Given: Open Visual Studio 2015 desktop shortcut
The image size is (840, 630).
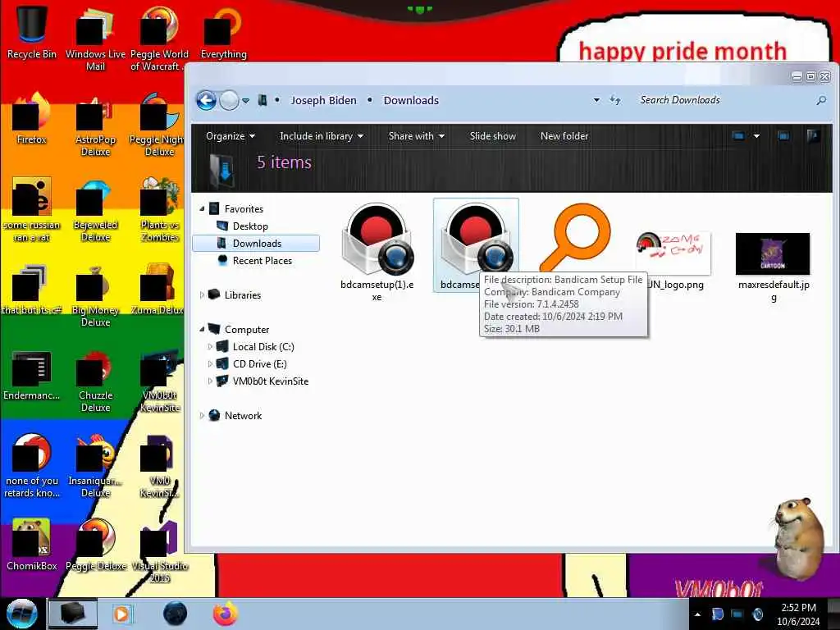Looking at the screenshot, I should (x=159, y=552).
